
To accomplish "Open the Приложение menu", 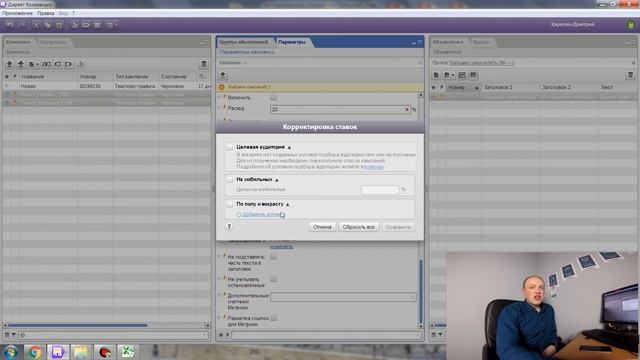I will pyautogui.click(x=17, y=13).
